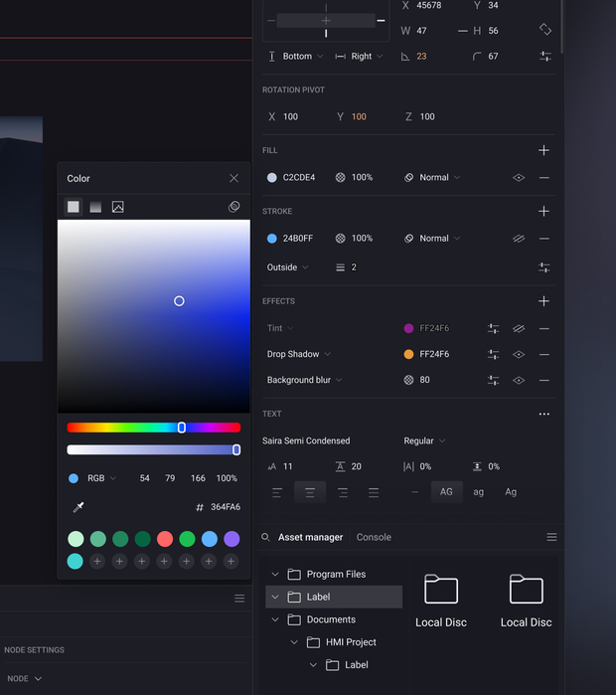Hide the Drop Shadow effect
This screenshot has height=695, width=616.
519,355
